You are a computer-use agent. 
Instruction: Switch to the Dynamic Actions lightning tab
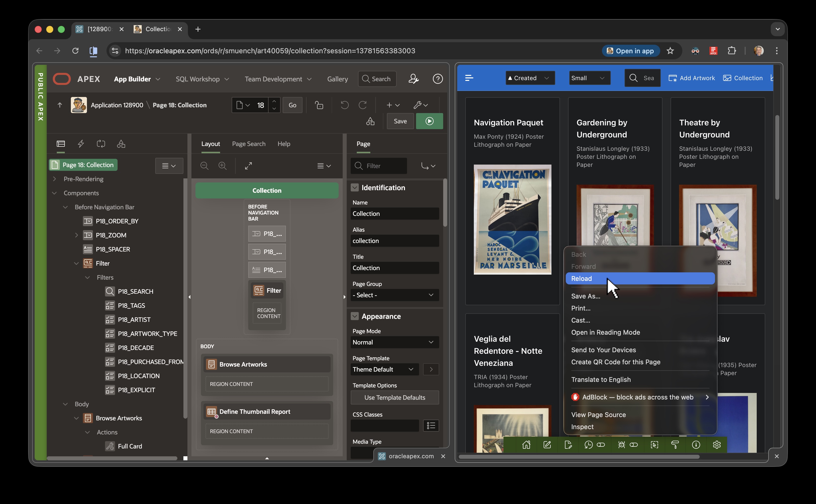[x=81, y=144]
